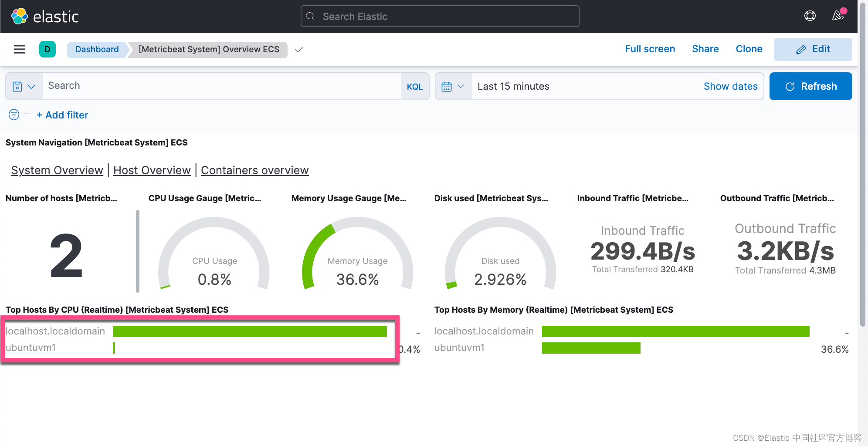Go to the Dashboard breadcrumb
Screen dimensions: 868x446
(x=97, y=49)
